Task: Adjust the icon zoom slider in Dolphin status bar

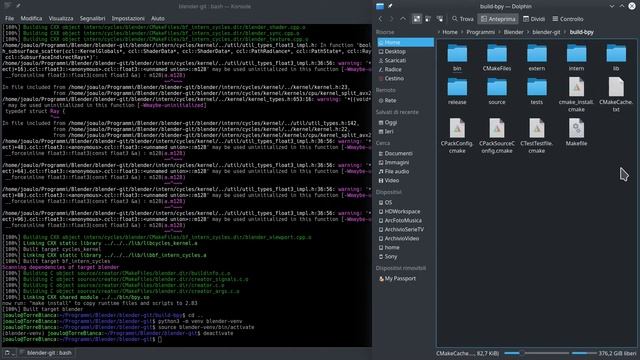Action: pyautogui.click(x=536, y=353)
